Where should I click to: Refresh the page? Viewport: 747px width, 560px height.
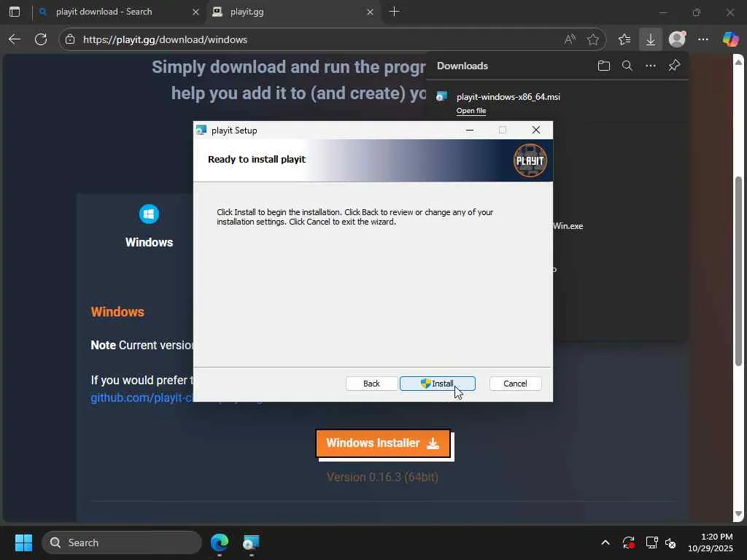coord(41,39)
